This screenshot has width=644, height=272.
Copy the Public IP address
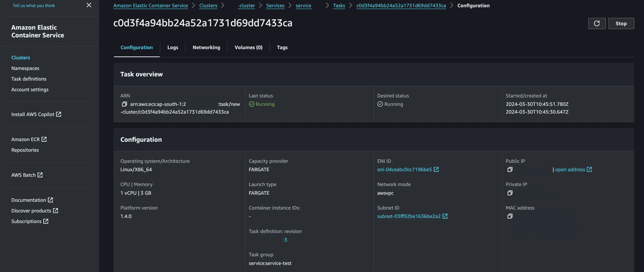pyautogui.click(x=510, y=170)
